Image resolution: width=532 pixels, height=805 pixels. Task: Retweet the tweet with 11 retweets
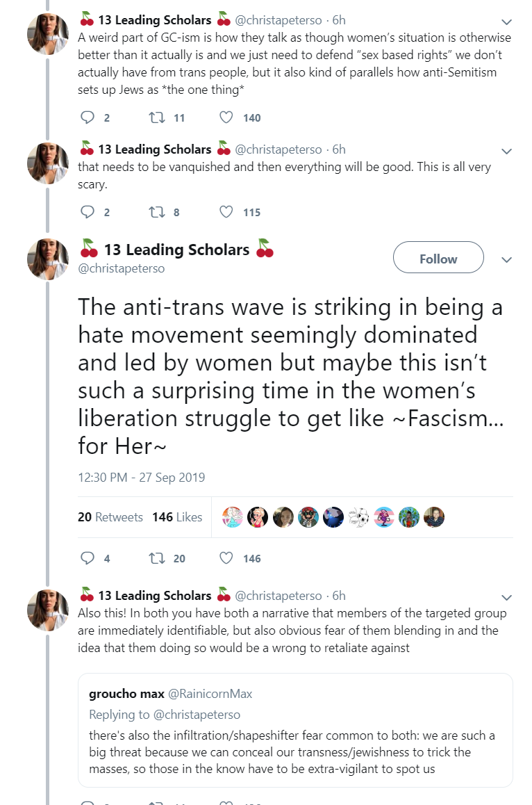pyautogui.click(x=156, y=117)
